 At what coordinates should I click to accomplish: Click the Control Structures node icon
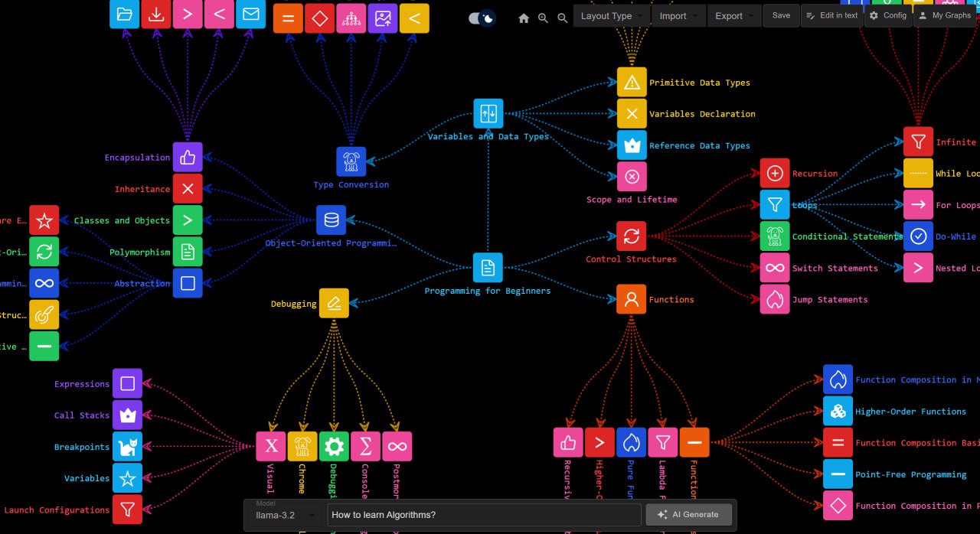[631, 236]
